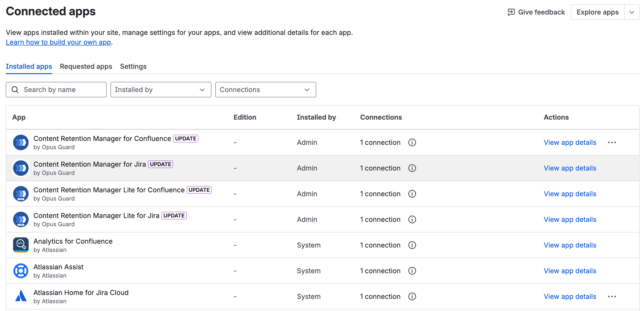
Task: Open more actions for Content Retention Manager for Confluence
Action: click(x=612, y=142)
